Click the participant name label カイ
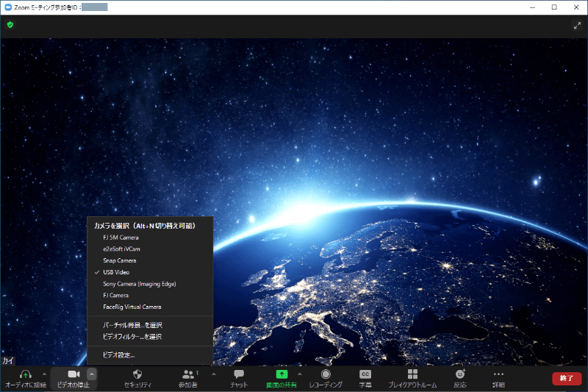This screenshot has width=588, height=392. tap(8, 360)
